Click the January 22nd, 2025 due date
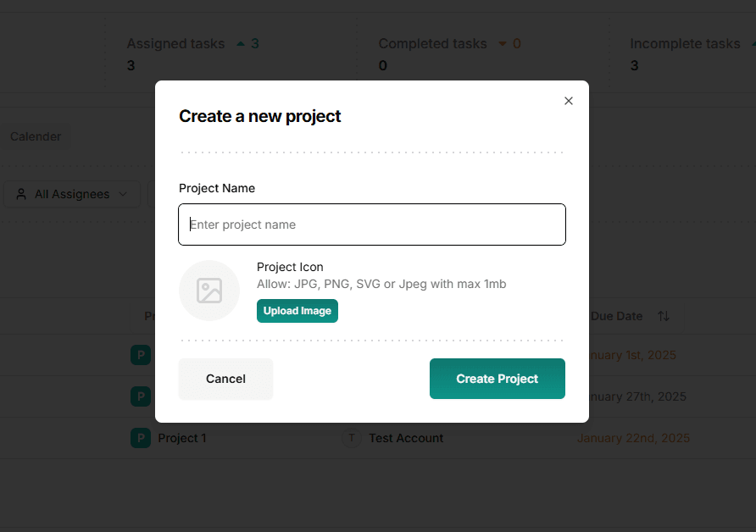Image resolution: width=756 pixels, height=532 pixels. (633, 438)
